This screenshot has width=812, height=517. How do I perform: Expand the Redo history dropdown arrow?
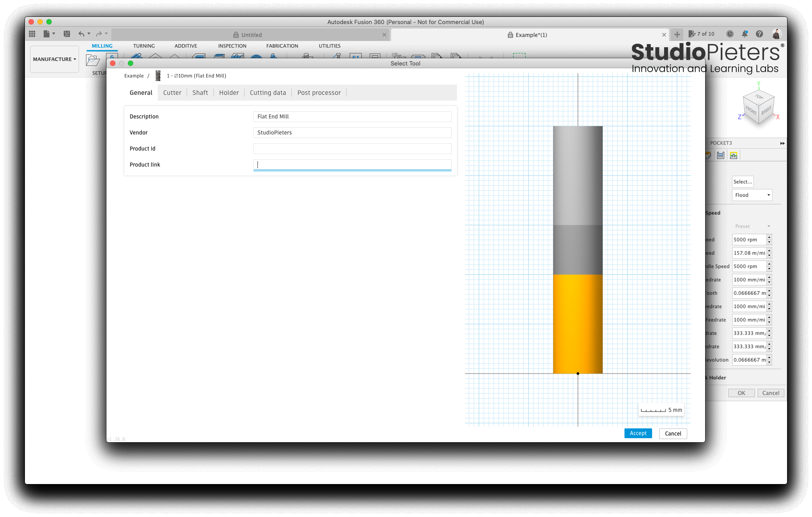106,34
